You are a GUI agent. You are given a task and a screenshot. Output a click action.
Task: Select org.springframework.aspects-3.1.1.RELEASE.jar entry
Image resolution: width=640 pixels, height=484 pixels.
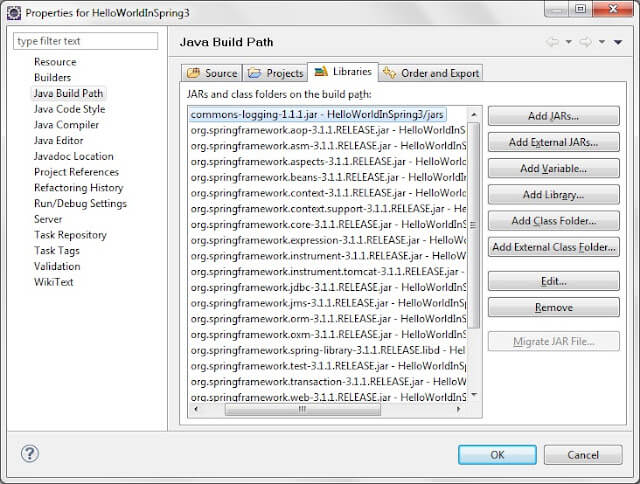[328, 162]
